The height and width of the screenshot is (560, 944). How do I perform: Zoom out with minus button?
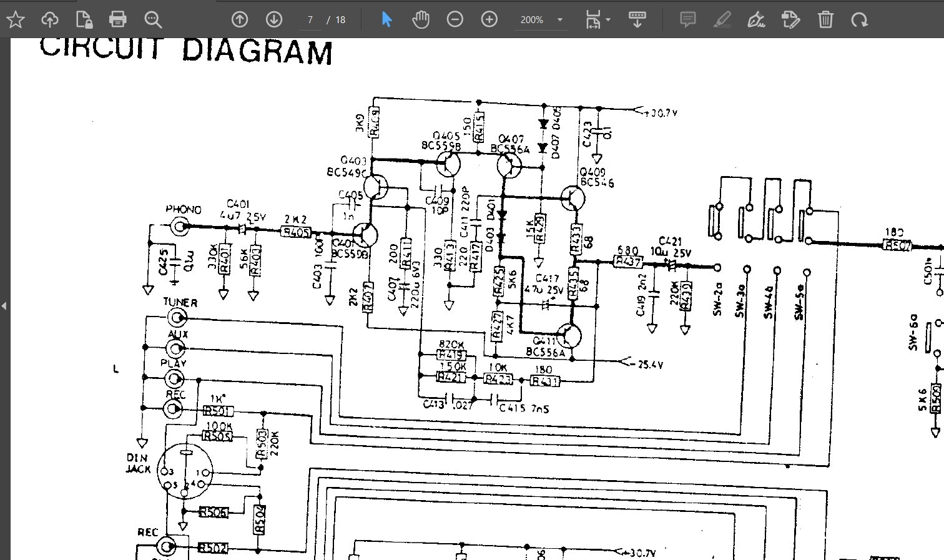455,20
